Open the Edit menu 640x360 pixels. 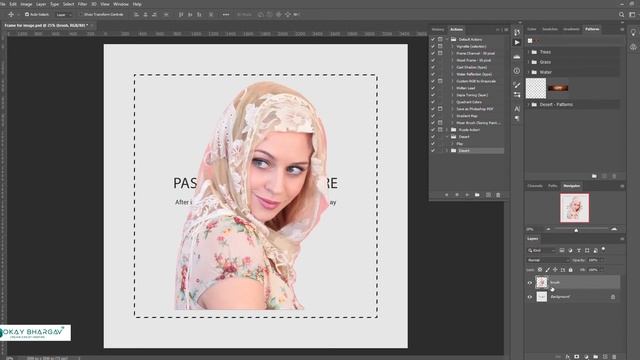(13, 4)
